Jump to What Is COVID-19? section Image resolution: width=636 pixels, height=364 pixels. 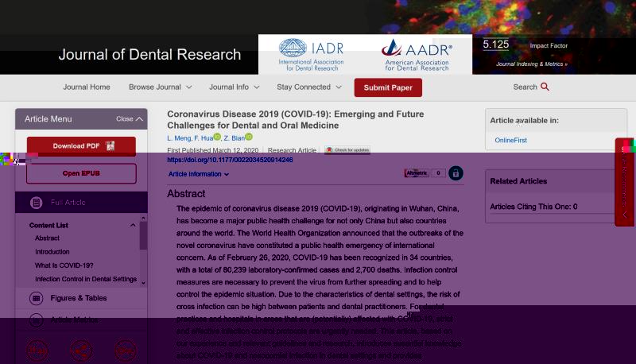point(64,265)
